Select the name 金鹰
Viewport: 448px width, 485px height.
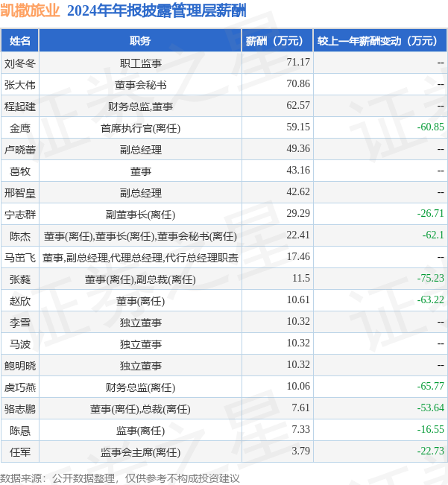[x=20, y=128]
